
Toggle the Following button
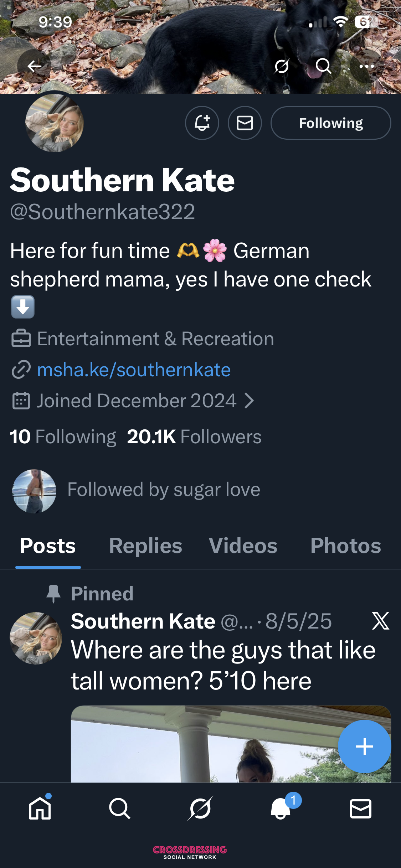pos(331,123)
